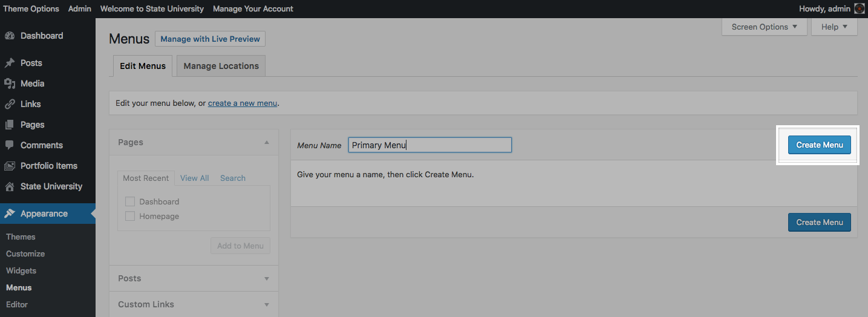Go to Media sidebar label
868x317 pixels.
(33, 83)
